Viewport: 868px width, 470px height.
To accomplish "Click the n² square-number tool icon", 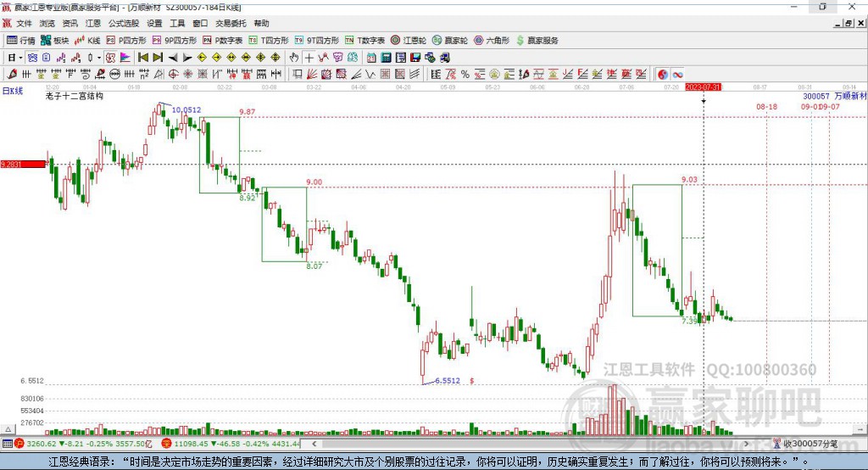I will pyautogui.click(x=144, y=75).
